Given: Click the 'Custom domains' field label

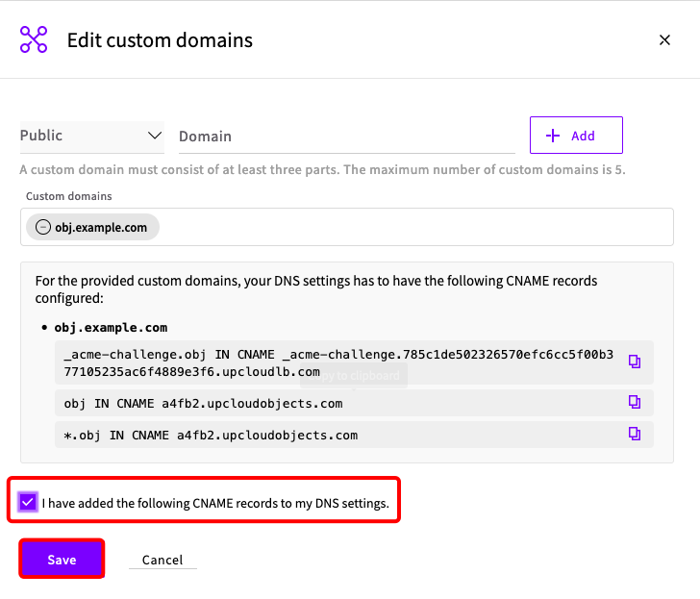Looking at the screenshot, I should click(69, 196).
